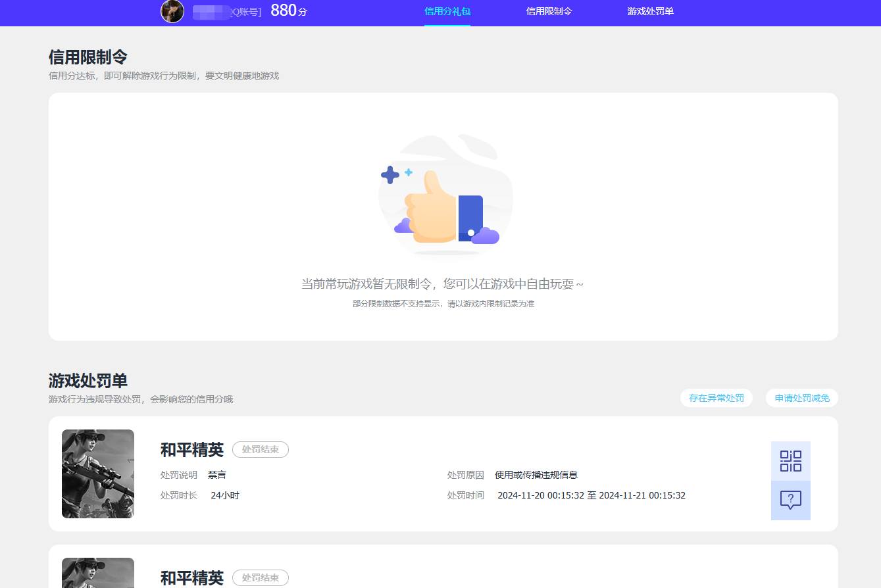Click the 和平精英 title in the second card
881x588 pixels.
click(191, 577)
